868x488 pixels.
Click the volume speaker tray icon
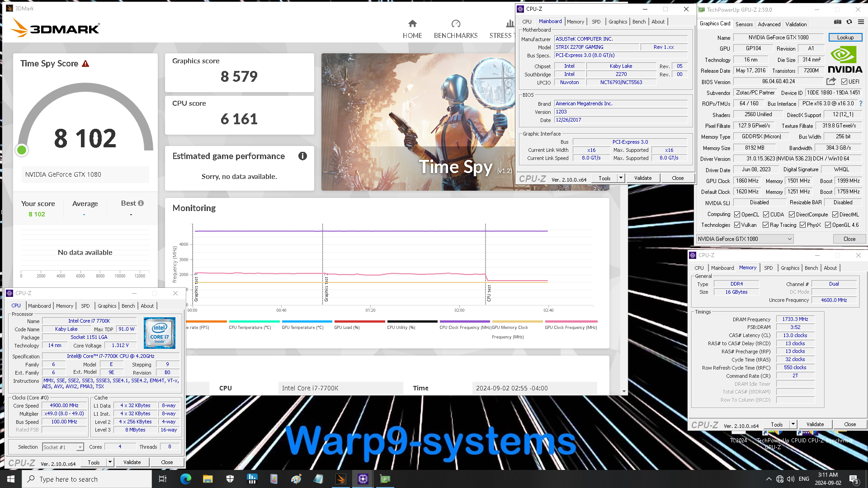click(x=791, y=479)
